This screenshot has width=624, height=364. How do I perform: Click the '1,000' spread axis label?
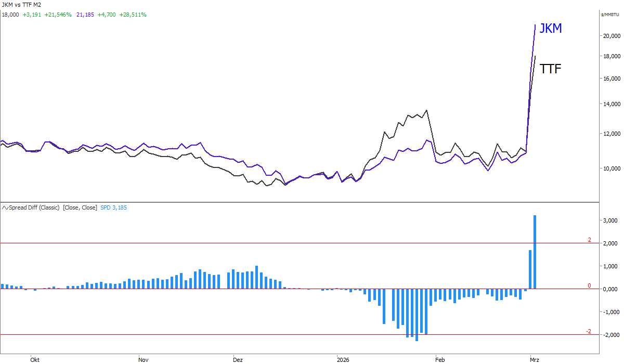(x=610, y=266)
